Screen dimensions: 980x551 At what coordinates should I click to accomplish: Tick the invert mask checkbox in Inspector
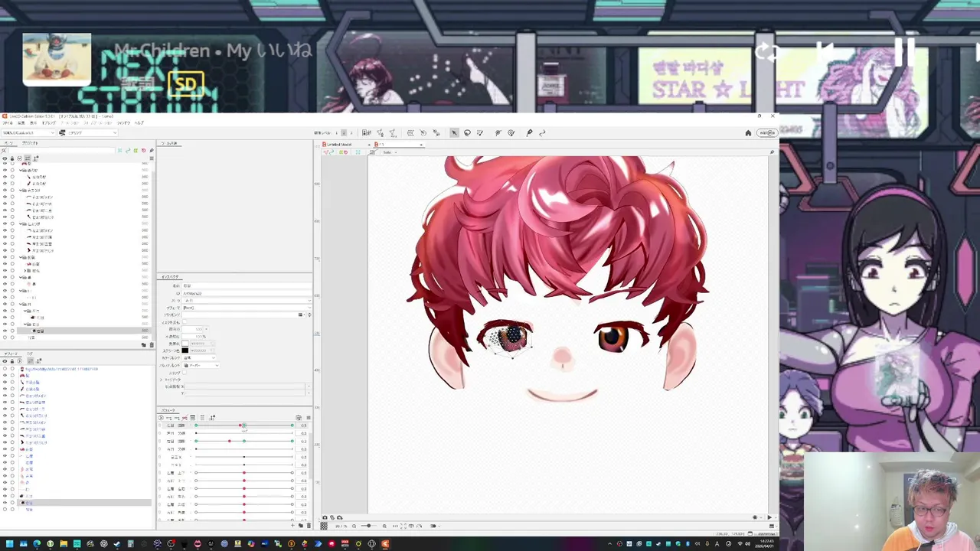tap(185, 322)
